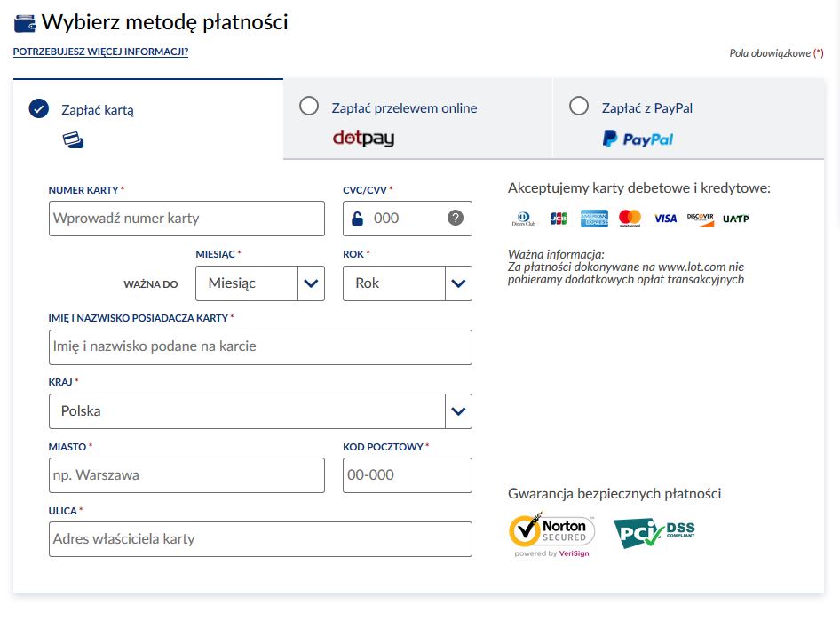Select the Zapłać z PayPal radio button
Screen dimensions: 840x621
click(579, 106)
